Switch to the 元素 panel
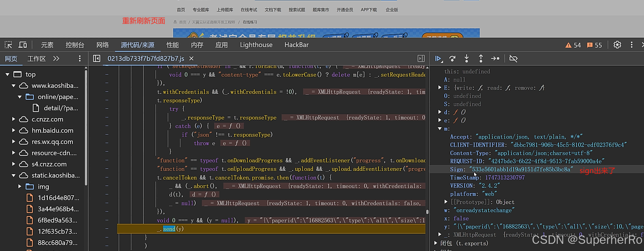This screenshot has width=644, height=251. [47, 45]
